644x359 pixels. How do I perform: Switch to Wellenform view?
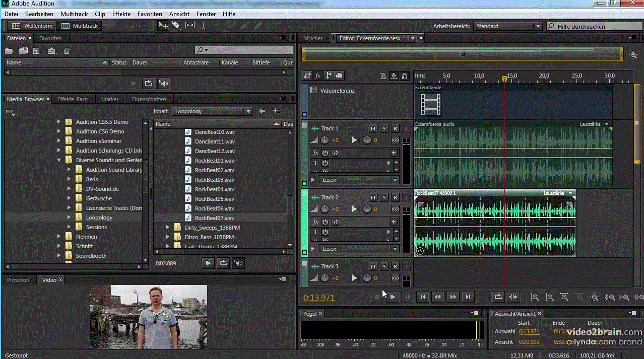coord(30,26)
